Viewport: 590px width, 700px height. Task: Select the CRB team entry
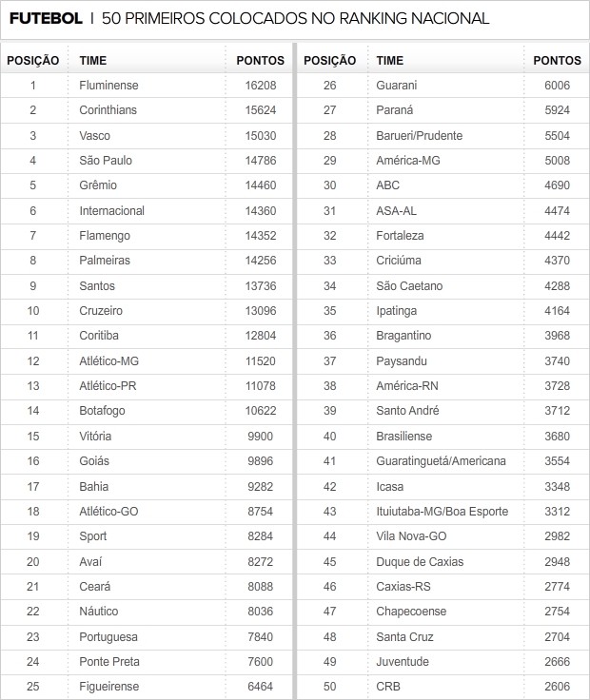(388, 687)
